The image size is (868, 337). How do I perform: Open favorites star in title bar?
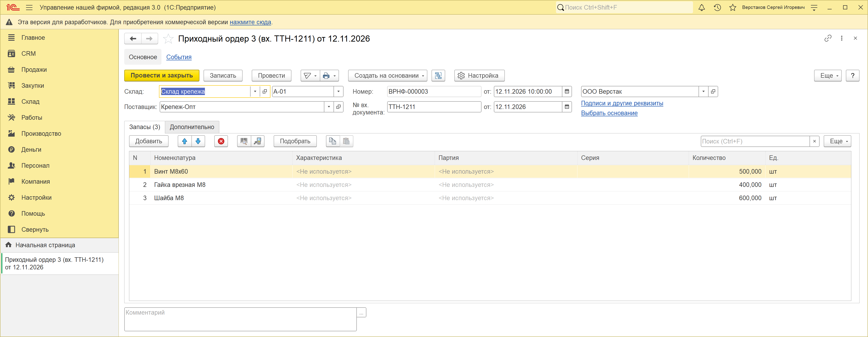pos(733,7)
